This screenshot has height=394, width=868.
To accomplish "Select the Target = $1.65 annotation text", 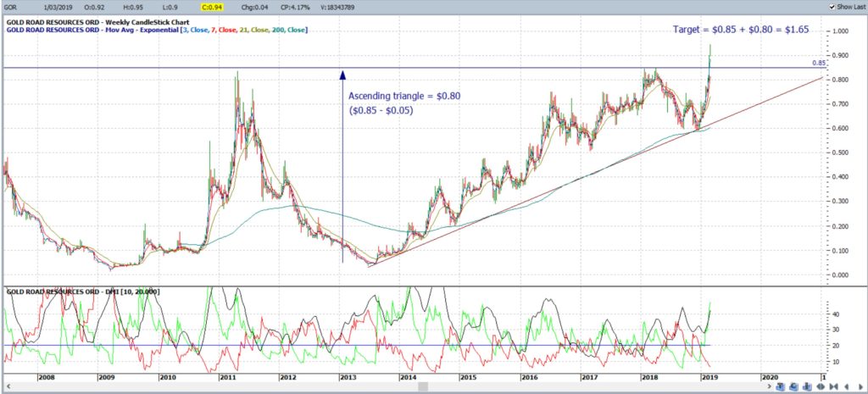I will click(x=741, y=30).
